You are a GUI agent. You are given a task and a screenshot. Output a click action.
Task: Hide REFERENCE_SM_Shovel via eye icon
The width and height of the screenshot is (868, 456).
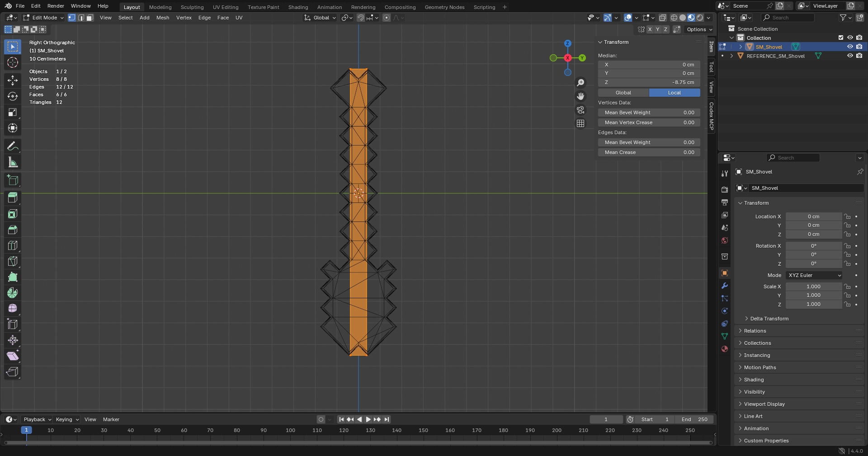(850, 56)
